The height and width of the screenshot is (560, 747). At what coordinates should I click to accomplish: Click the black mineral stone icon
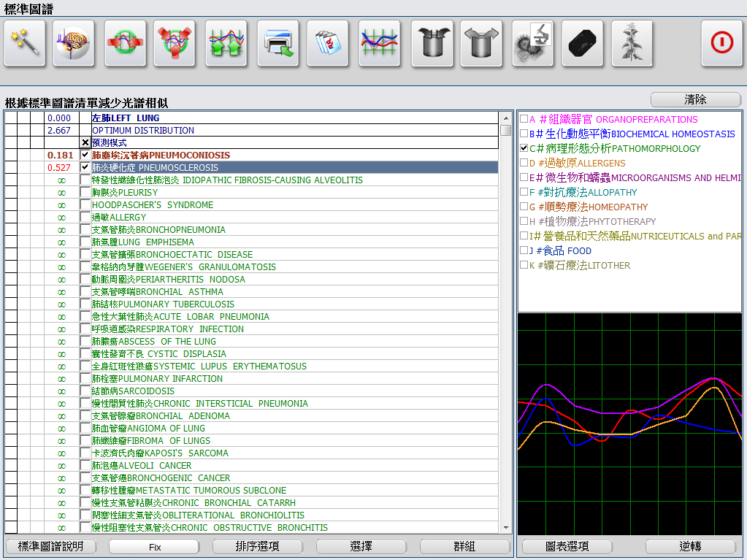pyautogui.click(x=582, y=43)
